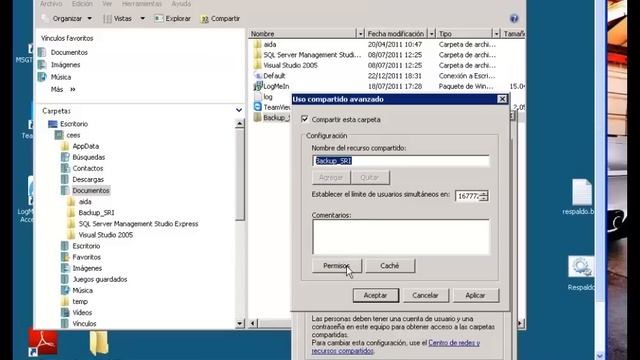Click the folder tree scroll up arrow
Image resolution: width=640 pixels, height=360 pixels.
[x=240, y=124]
